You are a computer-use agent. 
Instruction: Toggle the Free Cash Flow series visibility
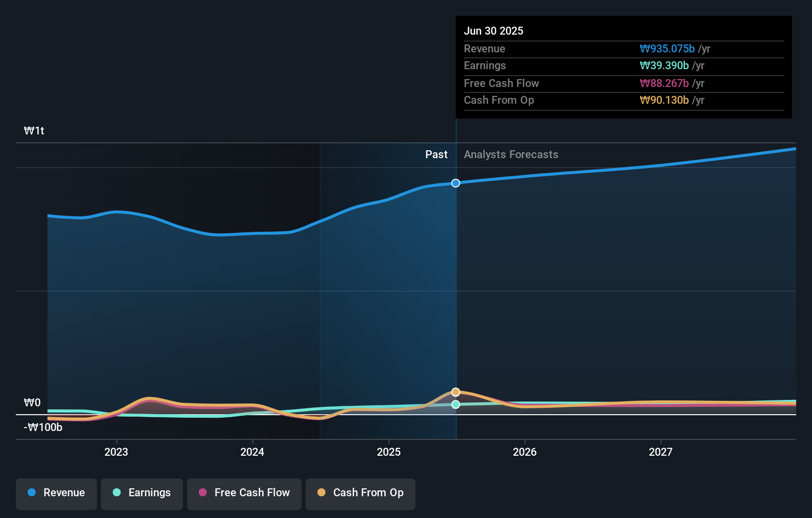244,493
